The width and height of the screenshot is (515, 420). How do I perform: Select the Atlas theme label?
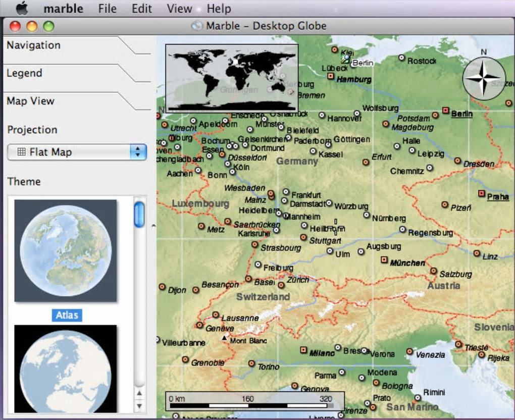(x=67, y=315)
